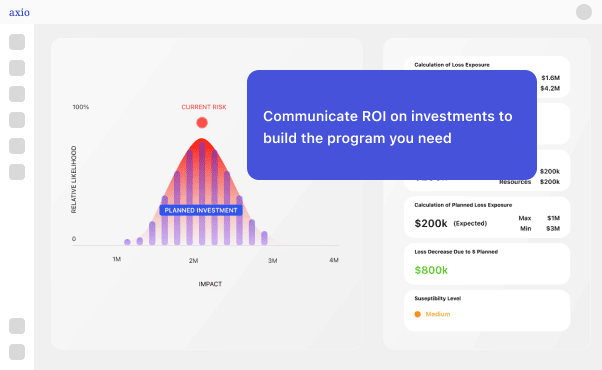Click the 3M impact axis label
The height and width of the screenshot is (370, 602).
[273, 261]
